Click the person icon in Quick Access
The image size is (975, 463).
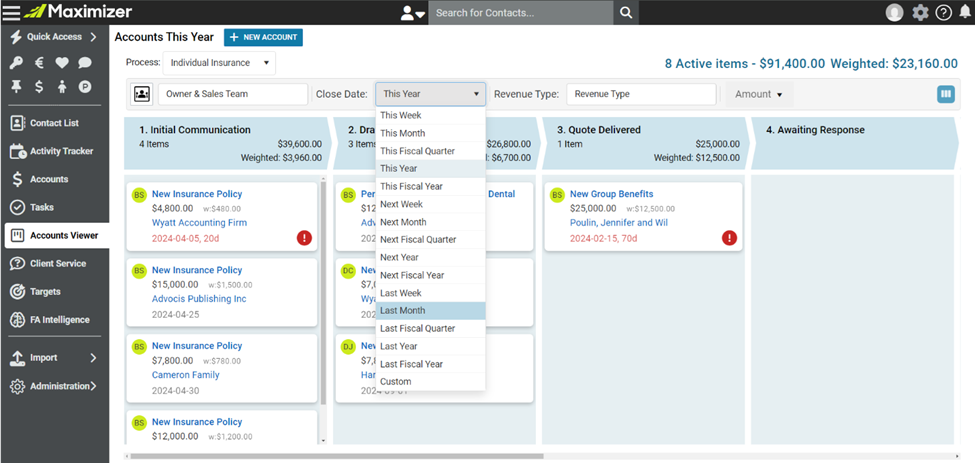[62, 87]
